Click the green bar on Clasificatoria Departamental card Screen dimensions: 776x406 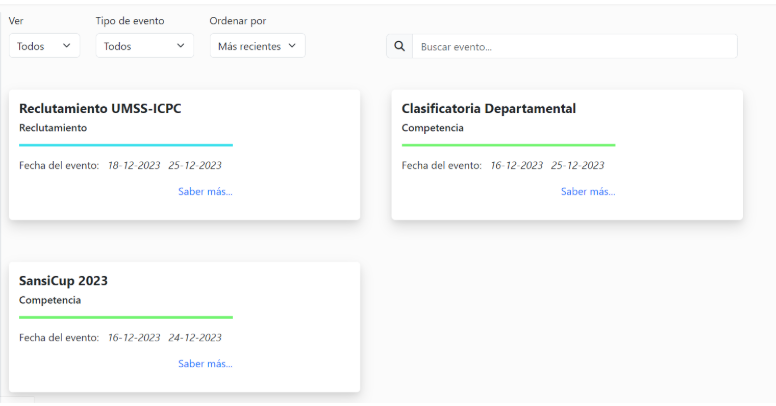(x=508, y=145)
